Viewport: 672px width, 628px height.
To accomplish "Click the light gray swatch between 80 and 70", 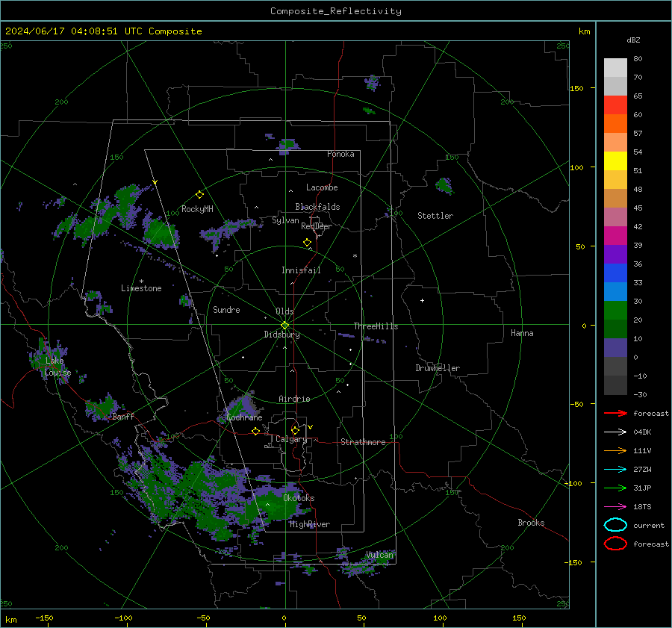I will pos(615,68).
